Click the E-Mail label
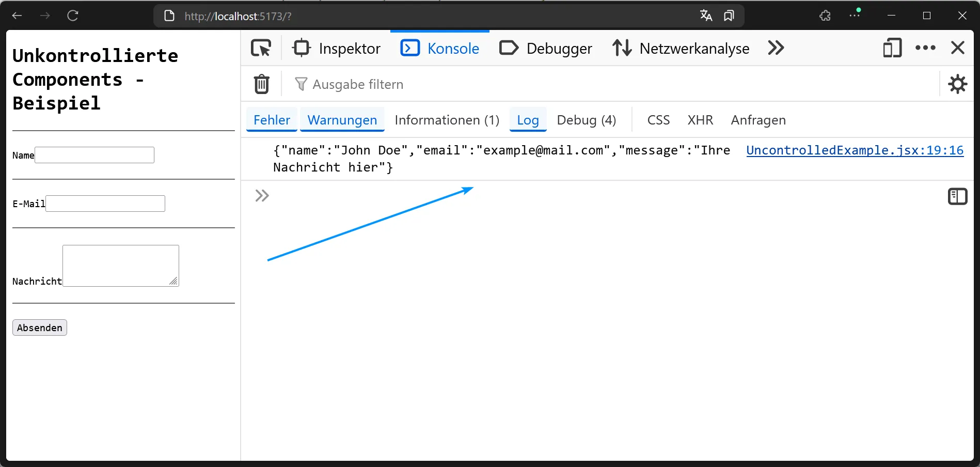 (x=29, y=204)
